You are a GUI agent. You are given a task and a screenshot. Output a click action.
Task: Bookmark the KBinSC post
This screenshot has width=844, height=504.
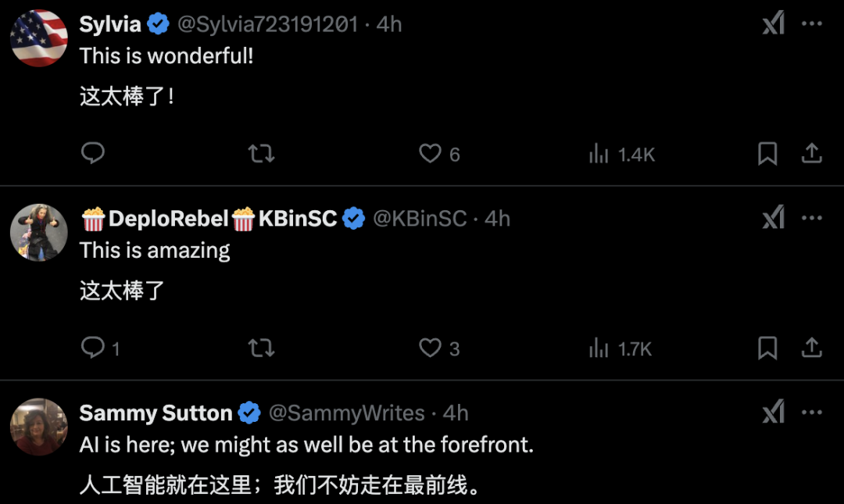pos(767,347)
